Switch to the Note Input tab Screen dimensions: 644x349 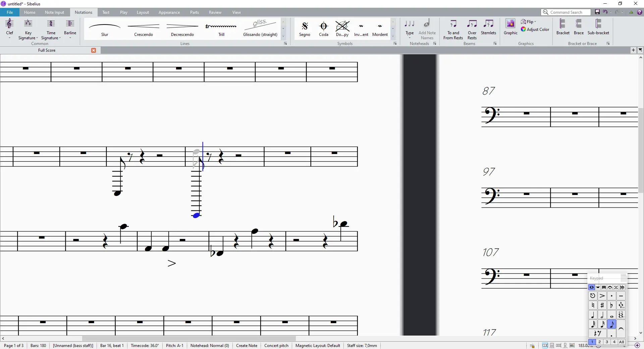[54, 12]
